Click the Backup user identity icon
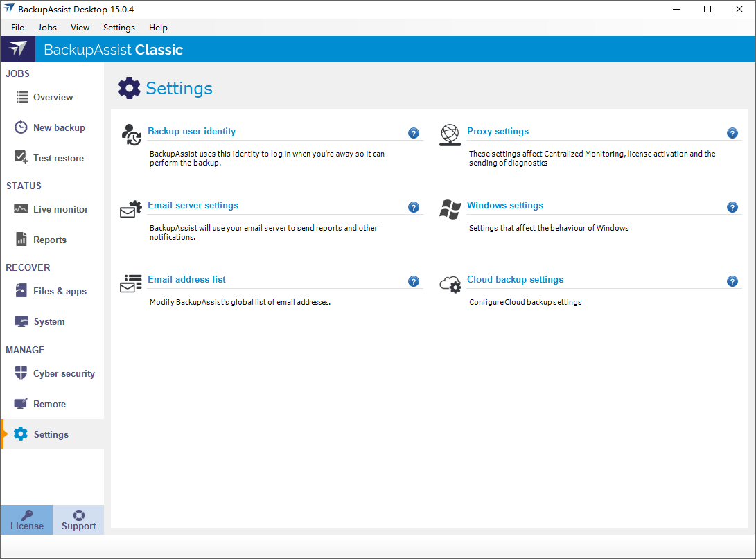 click(131, 134)
